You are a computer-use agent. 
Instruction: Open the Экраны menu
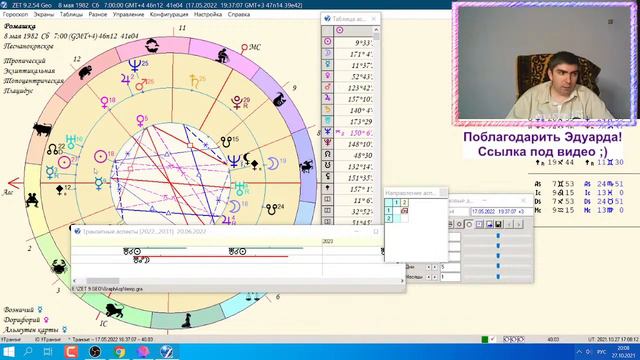pyautogui.click(x=44, y=14)
